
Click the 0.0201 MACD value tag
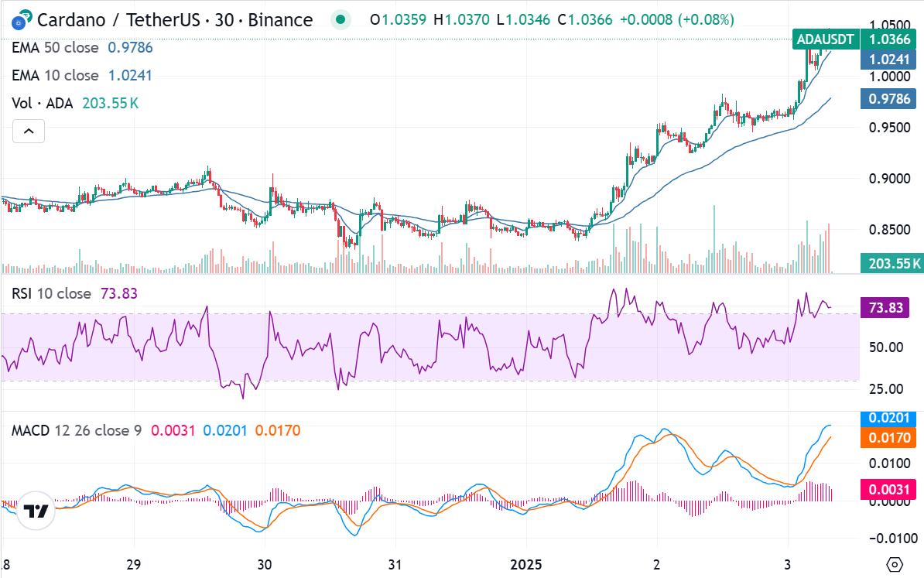tap(888, 419)
